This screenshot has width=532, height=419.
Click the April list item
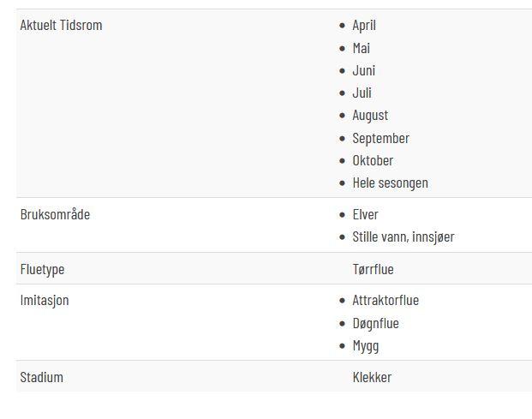364,26
